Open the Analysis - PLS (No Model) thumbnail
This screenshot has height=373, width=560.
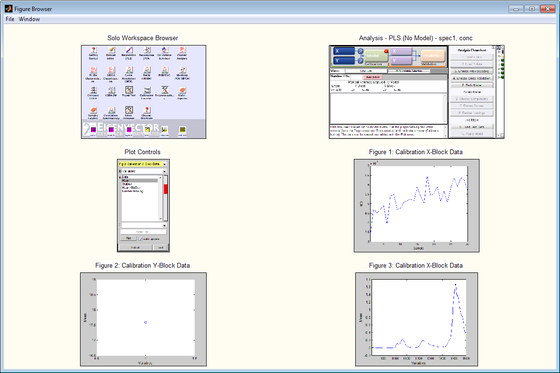coord(416,92)
